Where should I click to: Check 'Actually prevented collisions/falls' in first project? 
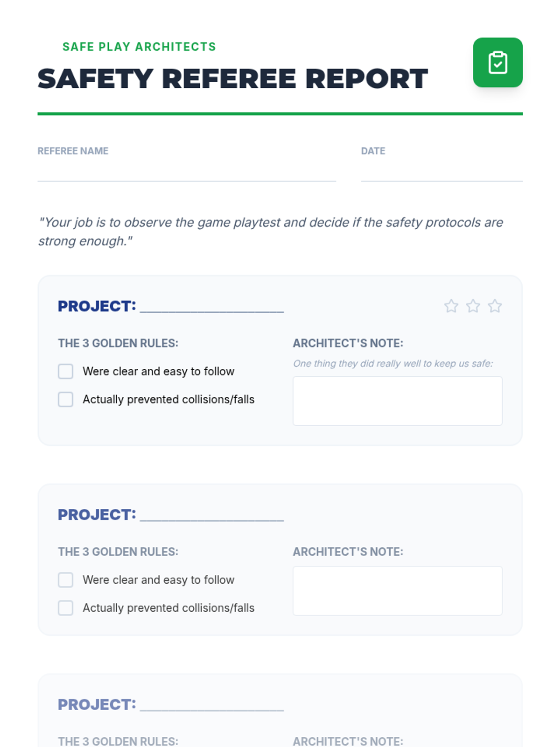pos(65,400)
